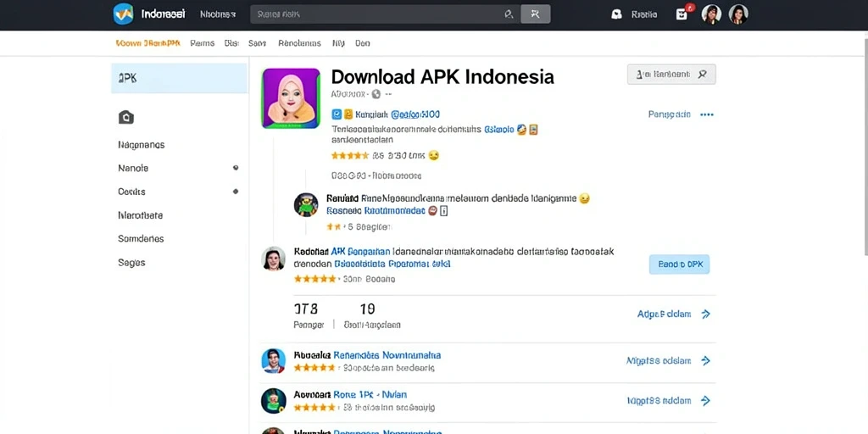Click arrow icon next to 'Mgptse edam'
This screenshot has height=434, width=868.
pyautogui.click(x=706, y=361)
